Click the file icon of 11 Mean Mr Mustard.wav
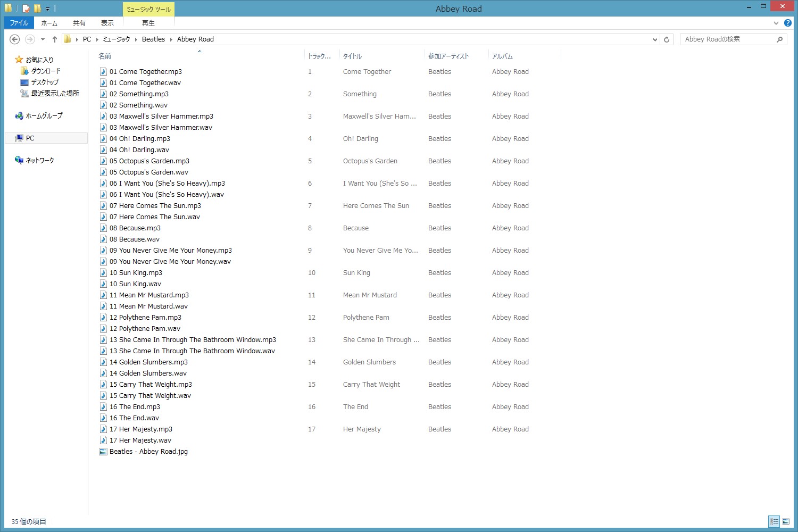This screenshot has height=532, width=798. click(x=103, y=306)
